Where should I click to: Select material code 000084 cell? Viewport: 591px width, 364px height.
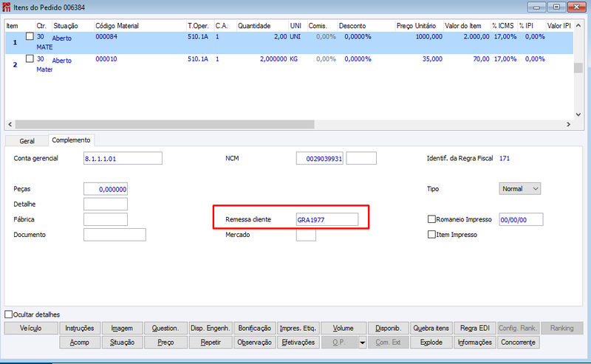[x=106, y=37]
